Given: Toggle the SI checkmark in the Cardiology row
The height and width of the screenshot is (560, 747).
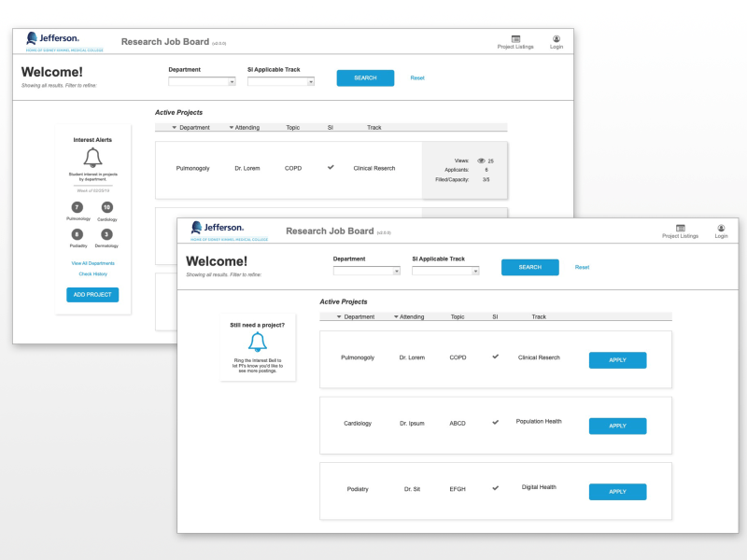Looking at the screenshot, I should pyautogui.click(x=496, y=422).
